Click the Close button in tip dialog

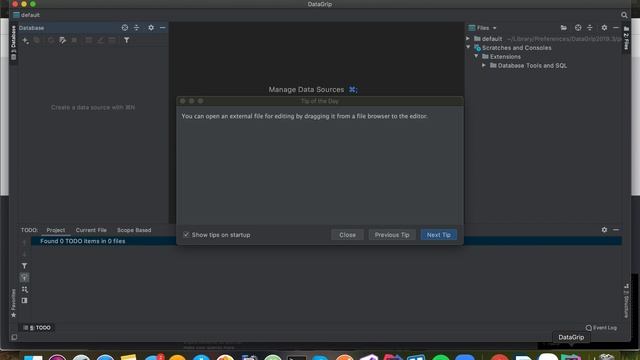click(347, 235)
